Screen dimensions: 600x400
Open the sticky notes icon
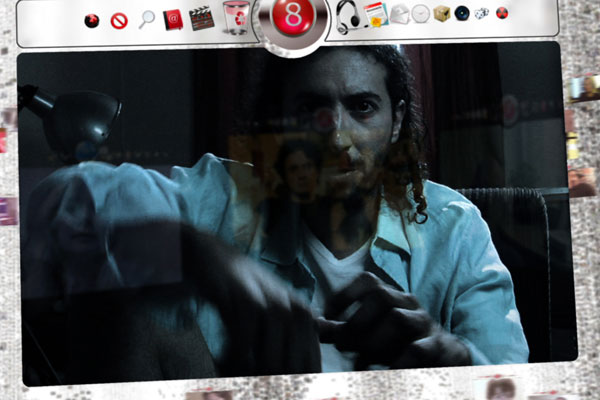pyautogui.click(x=376, y=15)
